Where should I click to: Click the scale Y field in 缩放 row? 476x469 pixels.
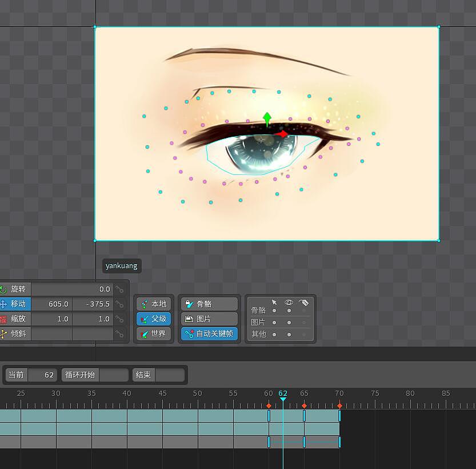pos(93,319)
